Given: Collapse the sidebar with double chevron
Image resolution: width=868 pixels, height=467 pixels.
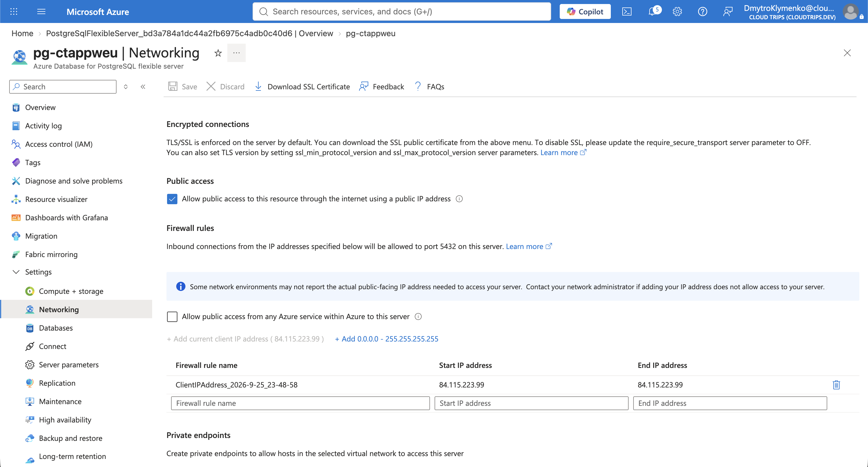Looking at the screenshot, I should [143, 87].
